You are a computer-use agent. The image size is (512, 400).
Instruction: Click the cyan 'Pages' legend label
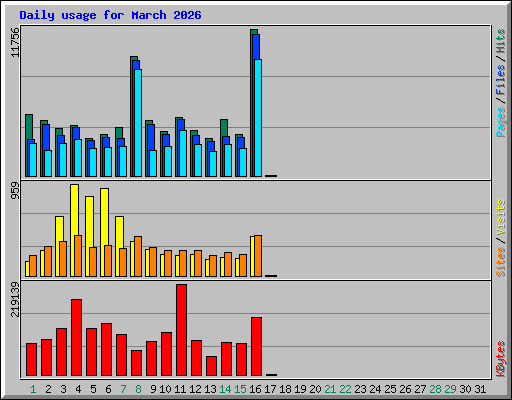pyautogui.click(x=501, y=122)
